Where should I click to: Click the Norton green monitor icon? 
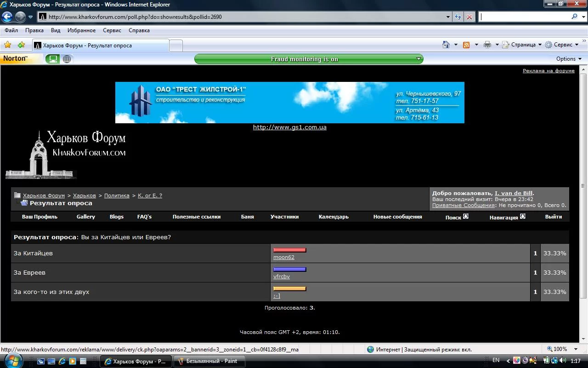[53, 59]
